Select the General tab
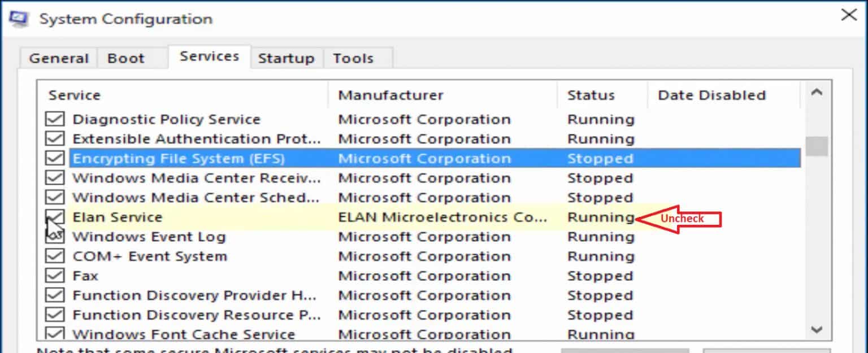868x353 pixels. click(x=58, y=58)
